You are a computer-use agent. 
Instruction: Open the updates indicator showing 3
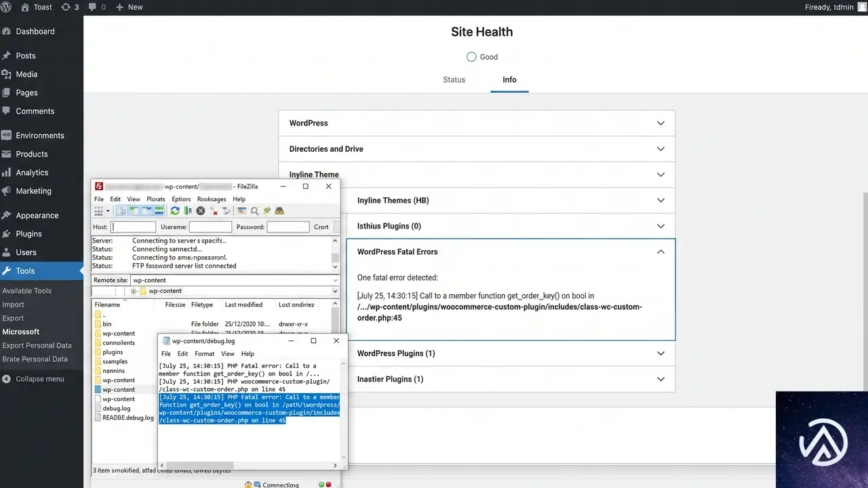(x=70, y=7)
